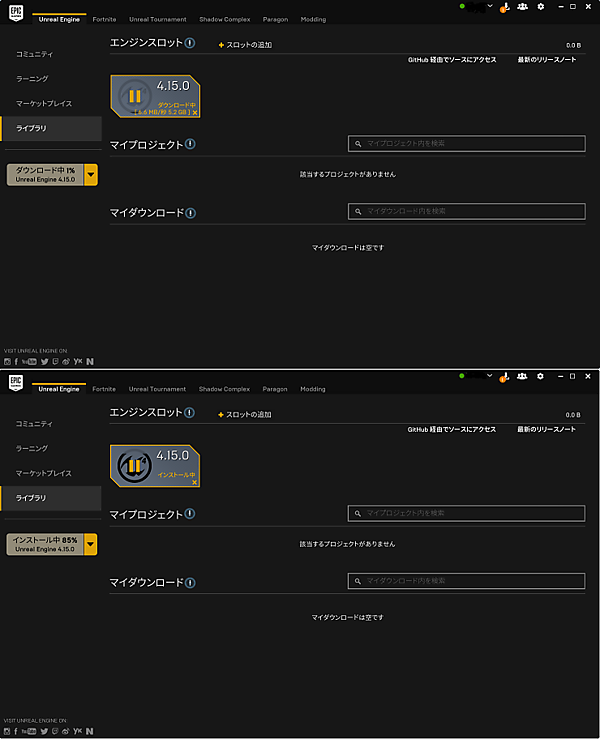Open the Twitch icon in the installing window footer

click(55, 731)
